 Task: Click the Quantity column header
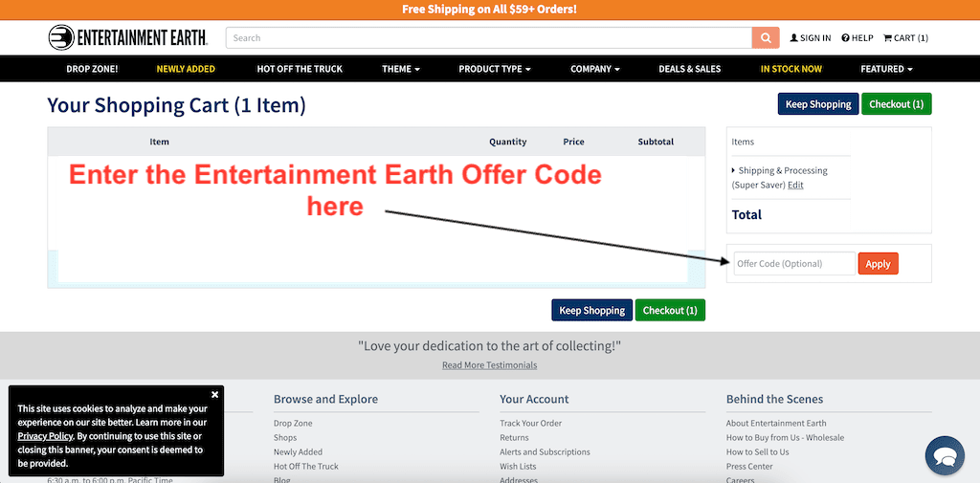pos(507,142)
